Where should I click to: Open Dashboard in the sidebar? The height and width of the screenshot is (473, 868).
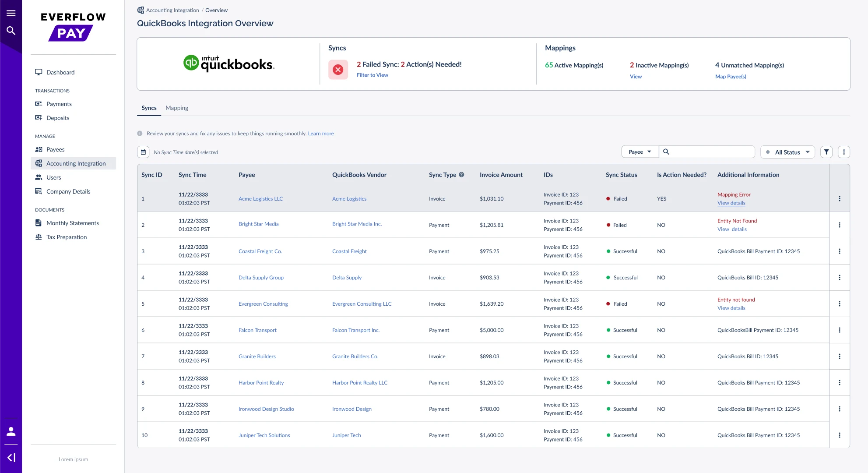pos(73,72)
